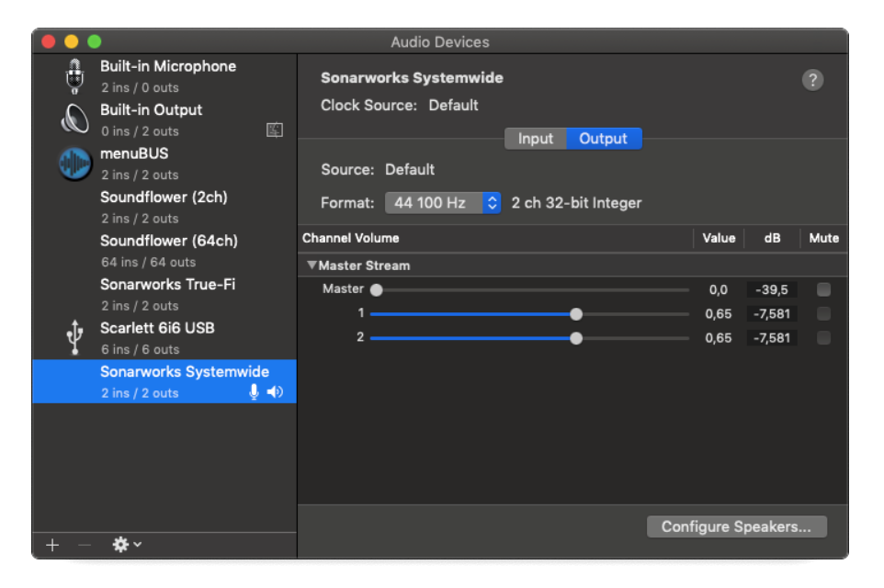Click the Scarlett 6i6 USB icon

(x=74, y=338)
